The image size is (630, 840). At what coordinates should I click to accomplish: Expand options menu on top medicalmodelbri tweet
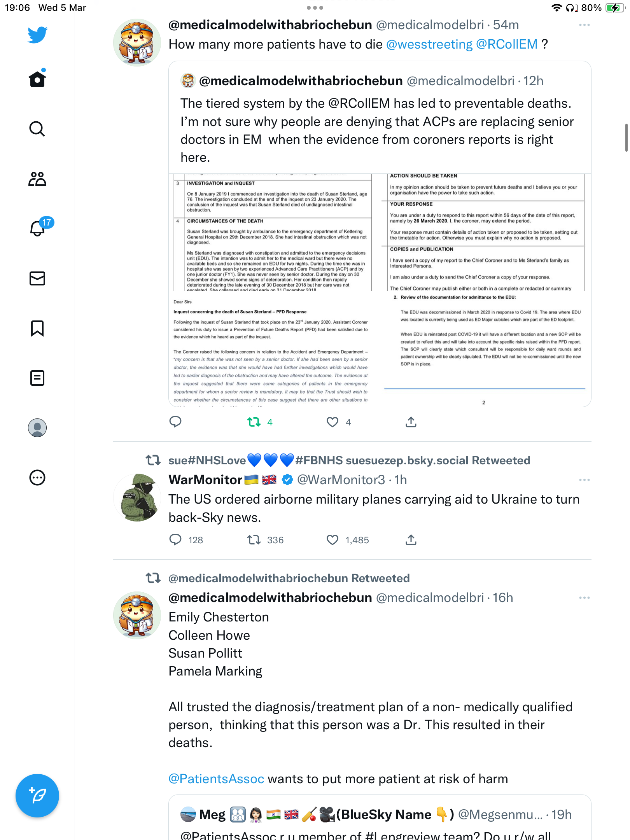pyautogui.click(x=584, y=25)
